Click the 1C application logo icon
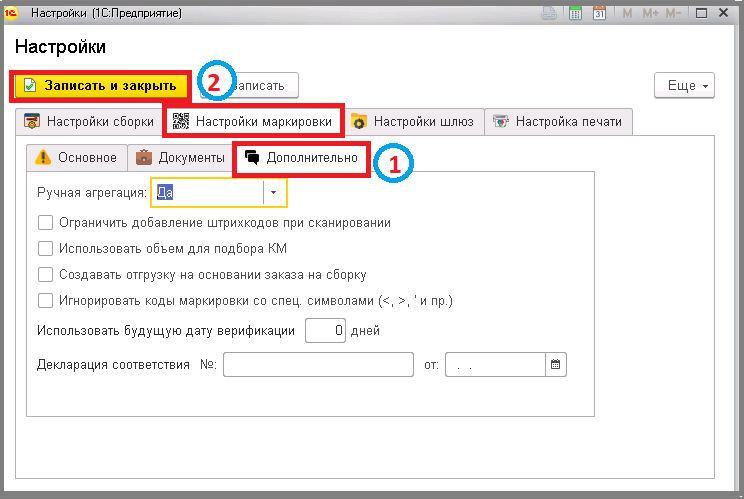 (10, 13)
